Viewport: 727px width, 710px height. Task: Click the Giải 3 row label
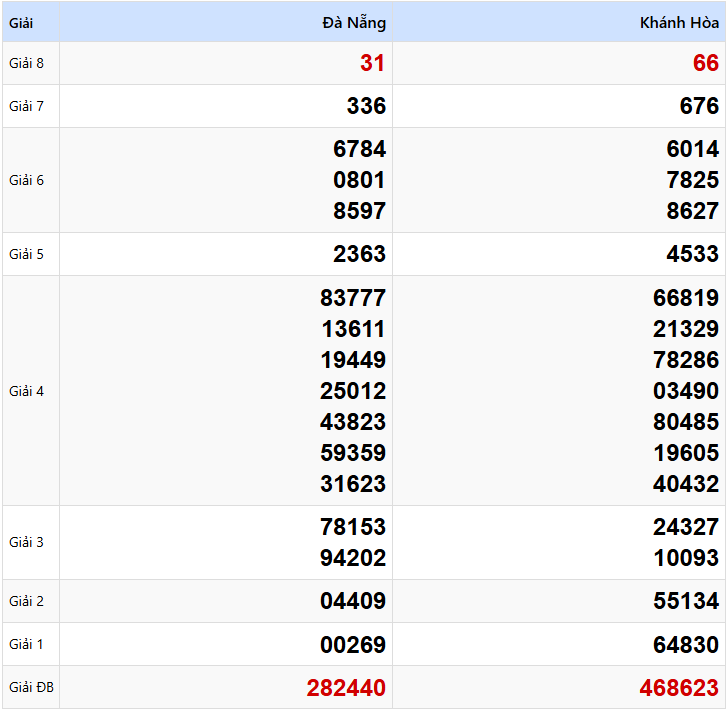[x=26, y=542]
